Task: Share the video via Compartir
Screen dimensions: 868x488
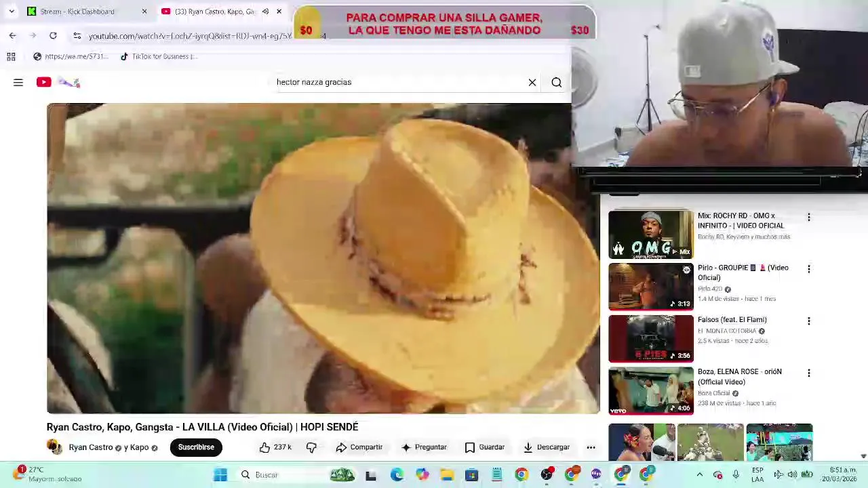Action: pos(359,447)
